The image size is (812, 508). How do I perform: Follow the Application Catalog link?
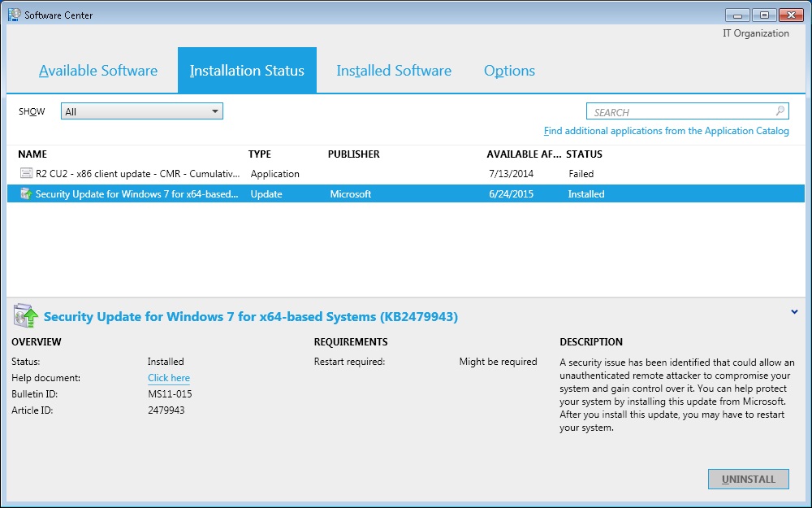click(666, 131)
